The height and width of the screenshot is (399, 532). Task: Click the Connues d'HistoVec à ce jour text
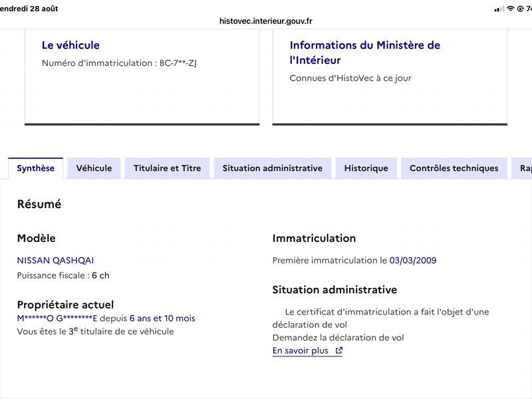pos(350,78)
